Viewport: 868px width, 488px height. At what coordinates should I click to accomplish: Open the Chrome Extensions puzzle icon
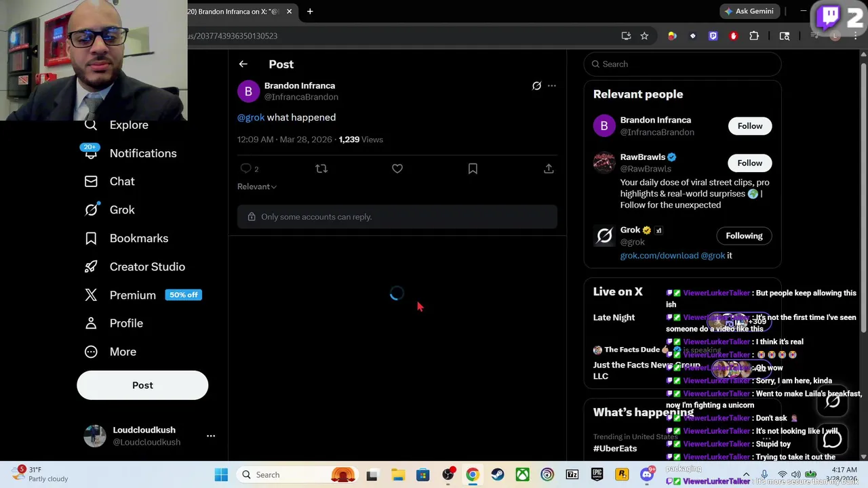pos(754,36)
